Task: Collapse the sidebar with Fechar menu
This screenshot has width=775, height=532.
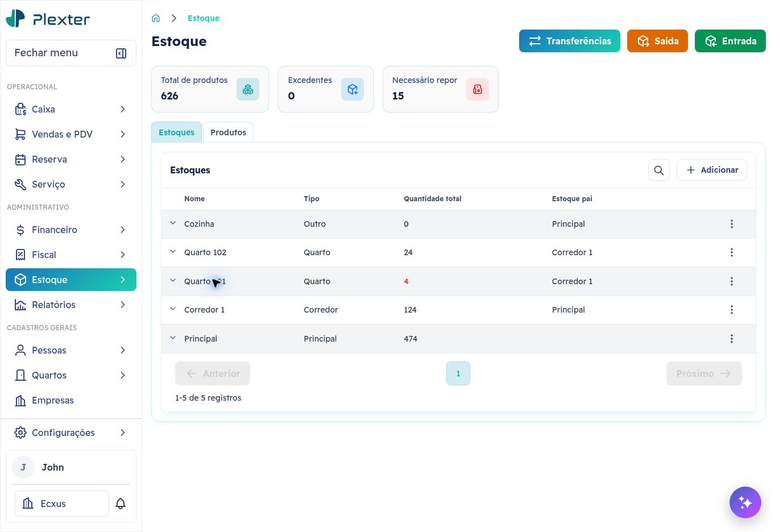Action: click(x=71, y=53)
